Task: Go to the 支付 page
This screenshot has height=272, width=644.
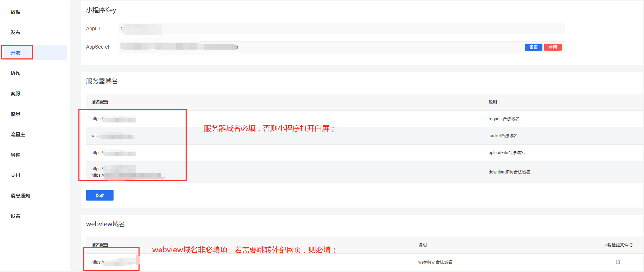Action: 15,175
